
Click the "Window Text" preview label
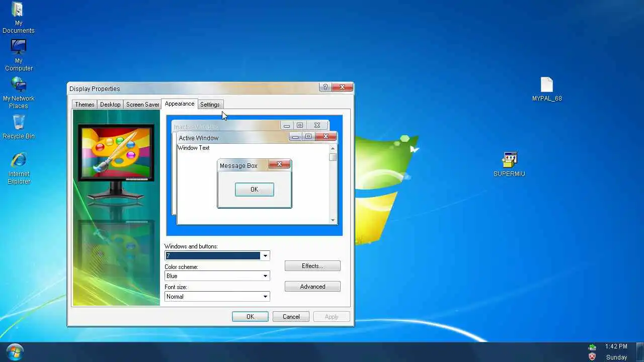pyautogui.click(x=193, y=148)
